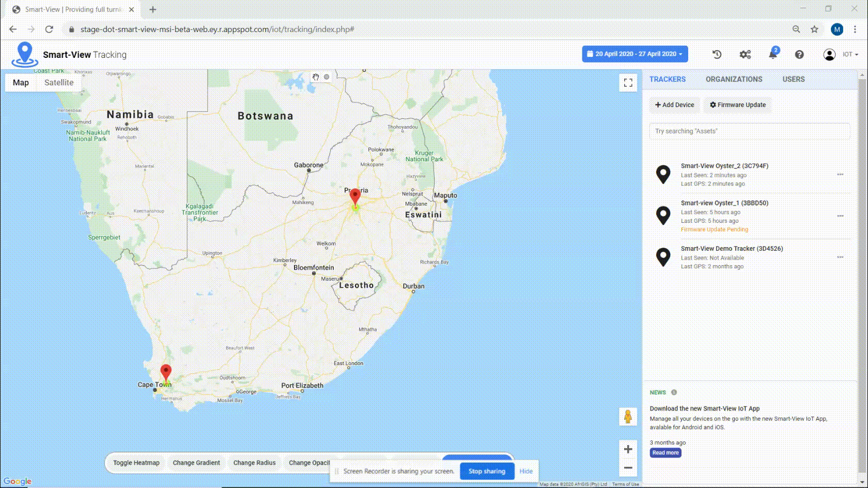Select the circle drawing tool on map
This screenshot has width=868, height=488.
coord(327,77)
